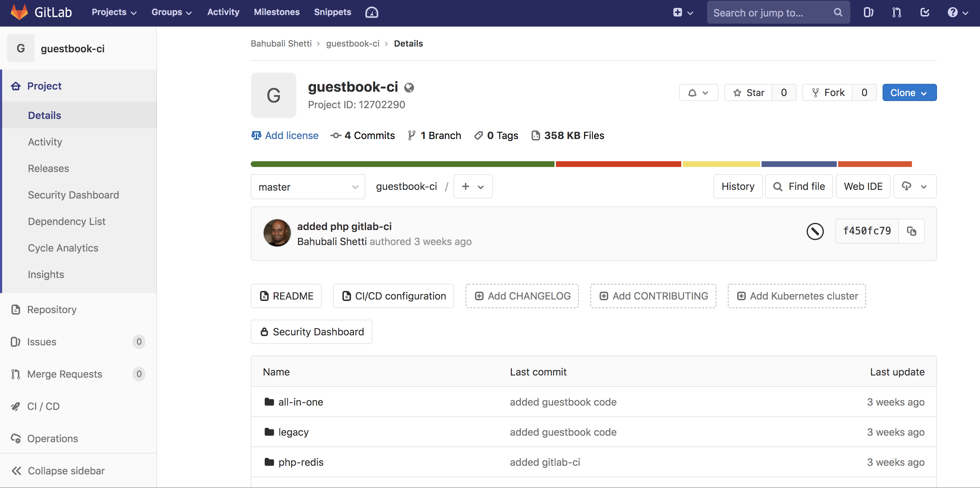Open merge requests icon in top navbar
The height and width of the screenshot is (488, 980).
896,13
